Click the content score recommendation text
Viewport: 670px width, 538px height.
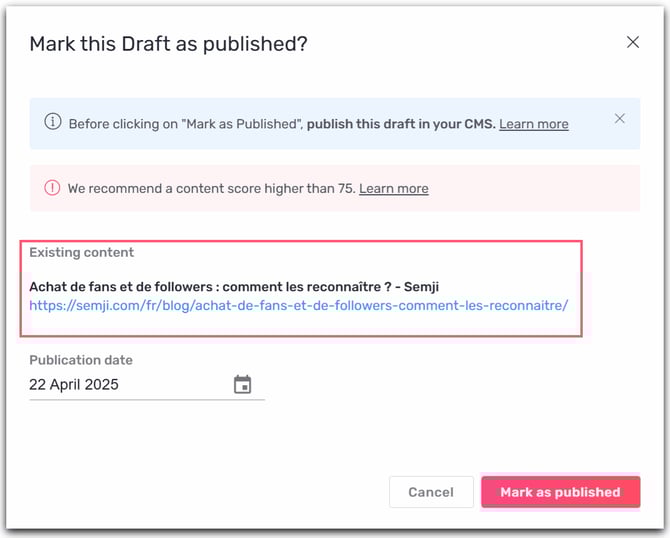212,188
